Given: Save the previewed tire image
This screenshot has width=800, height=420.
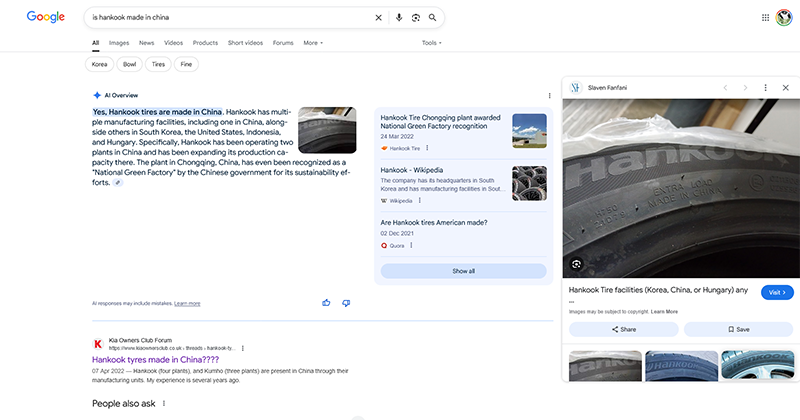Looking at the screenshot, I should 738,329.
